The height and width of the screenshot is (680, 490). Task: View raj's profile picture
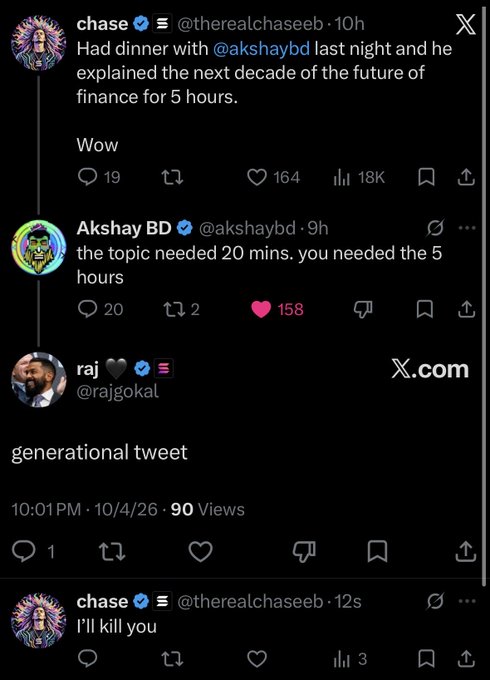[39, 379]
